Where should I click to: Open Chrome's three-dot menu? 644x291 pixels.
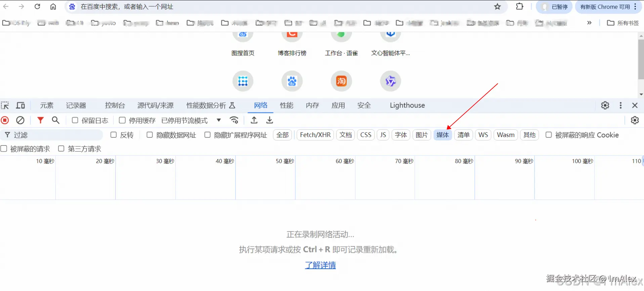(x=635, y=7)
